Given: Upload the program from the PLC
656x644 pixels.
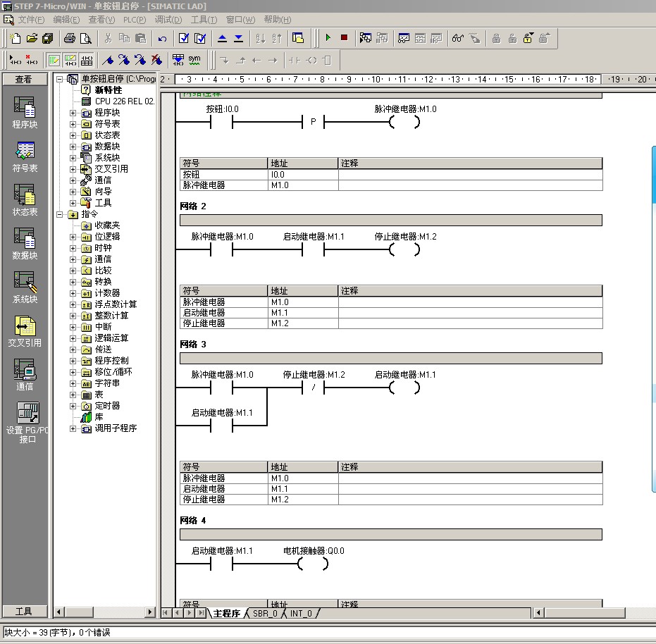Looking at the screenshot, I should (x=222, y=39).
